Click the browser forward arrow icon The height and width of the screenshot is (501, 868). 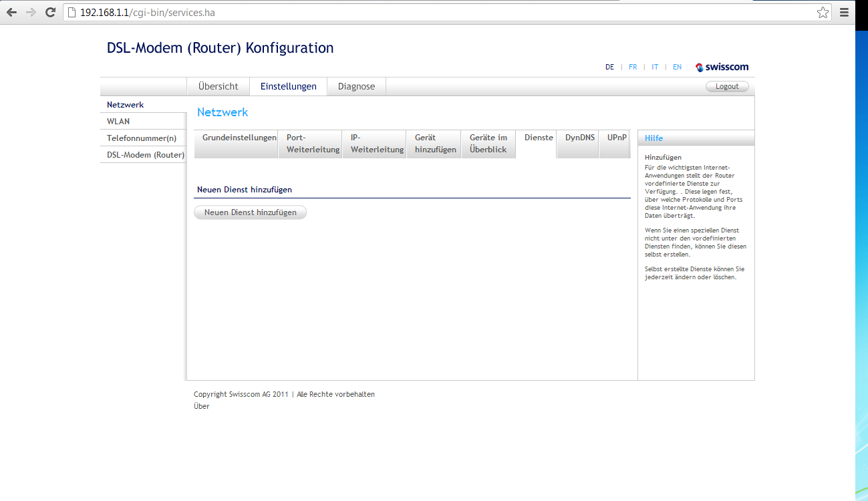[31, 13]
